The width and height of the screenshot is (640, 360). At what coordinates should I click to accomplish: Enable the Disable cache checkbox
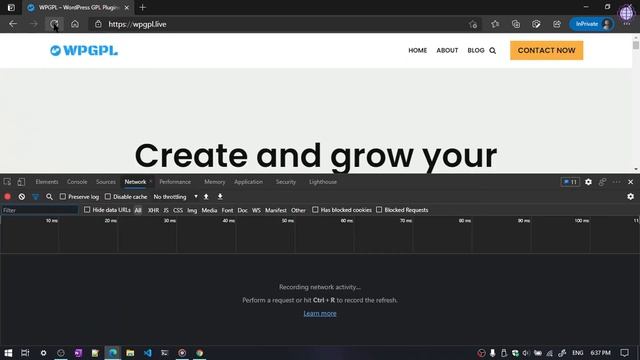pyautogui.click(x=108, y=197)
